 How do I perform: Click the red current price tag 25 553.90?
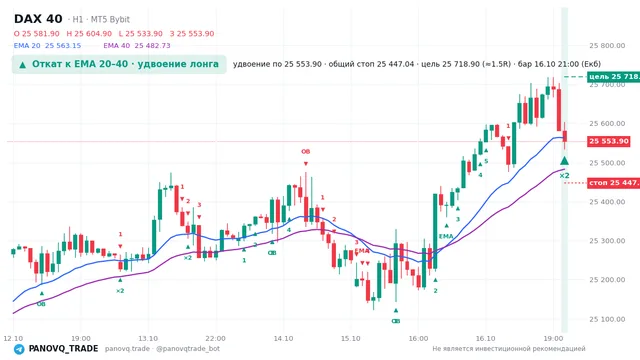(x=609, y=141)
